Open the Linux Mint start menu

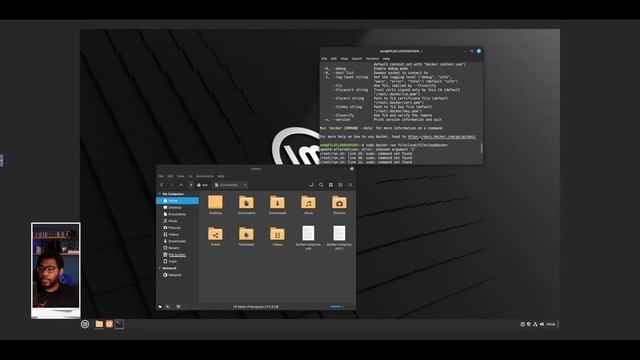point(85,324)
